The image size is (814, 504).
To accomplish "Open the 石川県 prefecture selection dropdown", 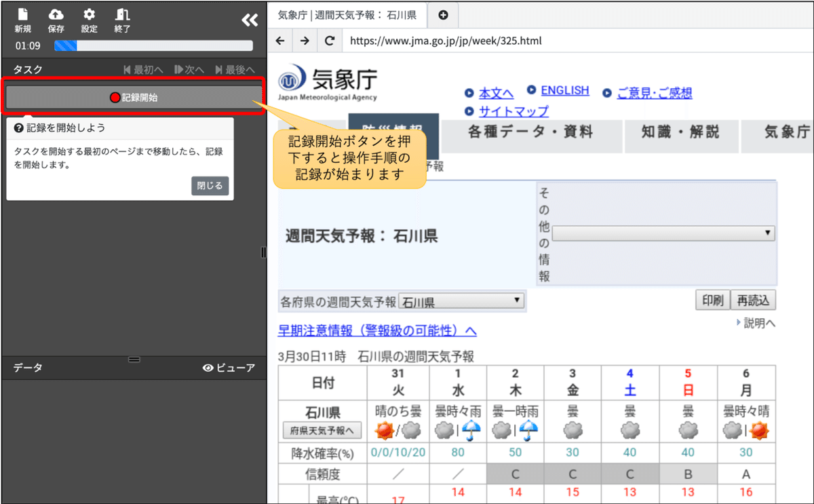I will click(x=461, y=301).
